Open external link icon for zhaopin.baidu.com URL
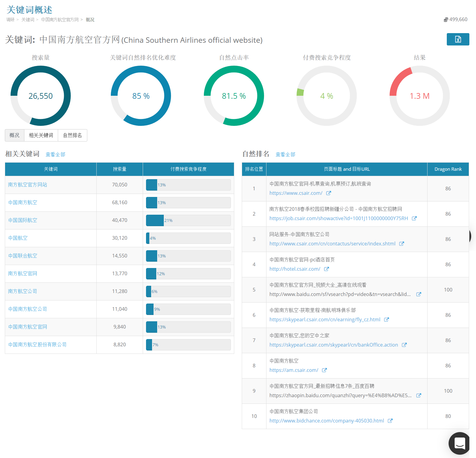The height and width of the screenshot is (458, 476). click(x=418, y=395)
